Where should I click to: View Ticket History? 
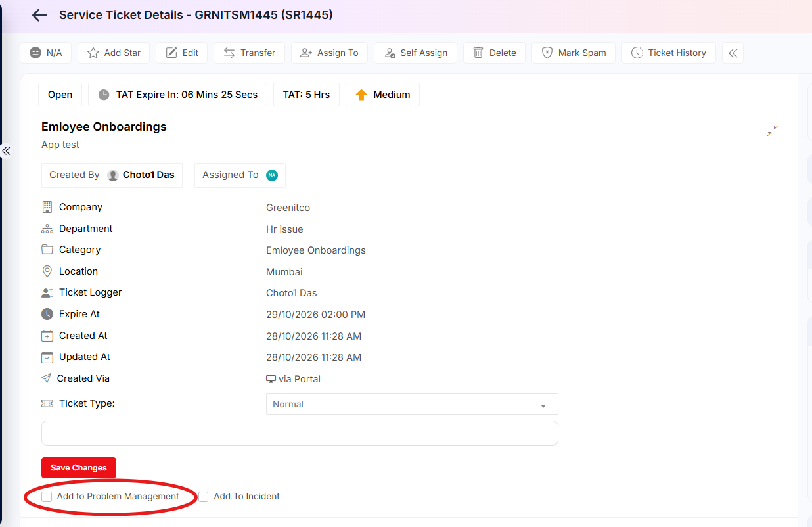tap(669, 53)
